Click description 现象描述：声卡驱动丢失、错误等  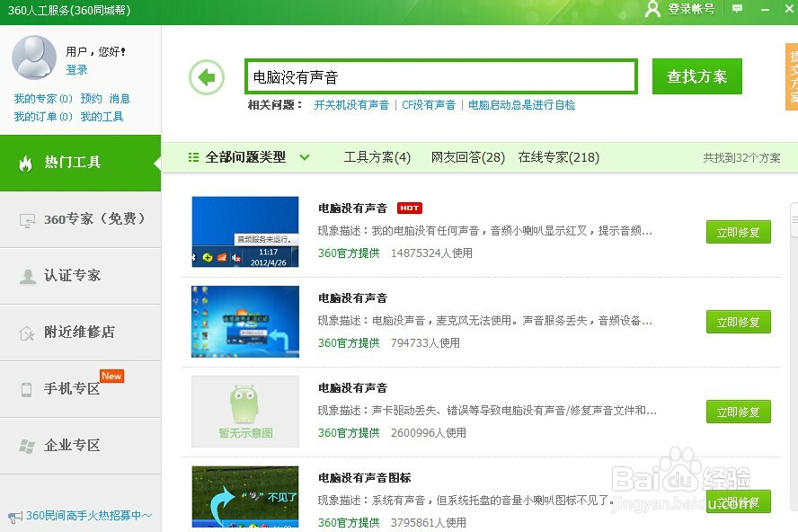coord(487,411)
